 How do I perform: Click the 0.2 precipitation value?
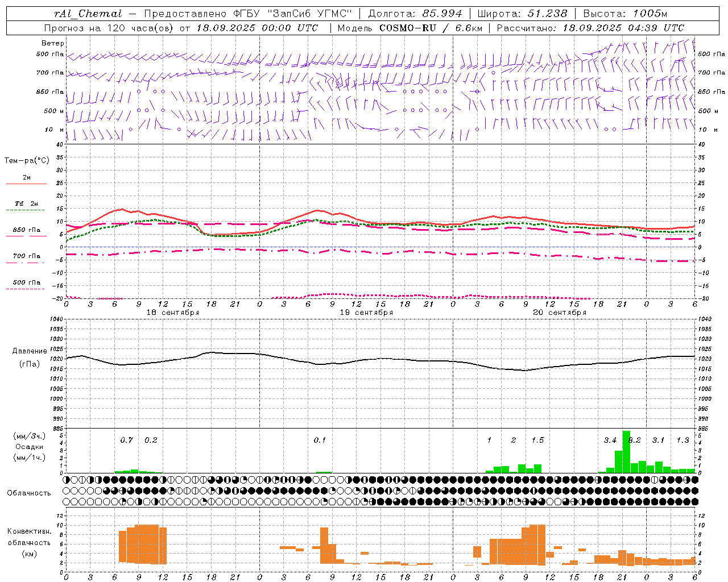pyautogui.click(x=151, y=440)
